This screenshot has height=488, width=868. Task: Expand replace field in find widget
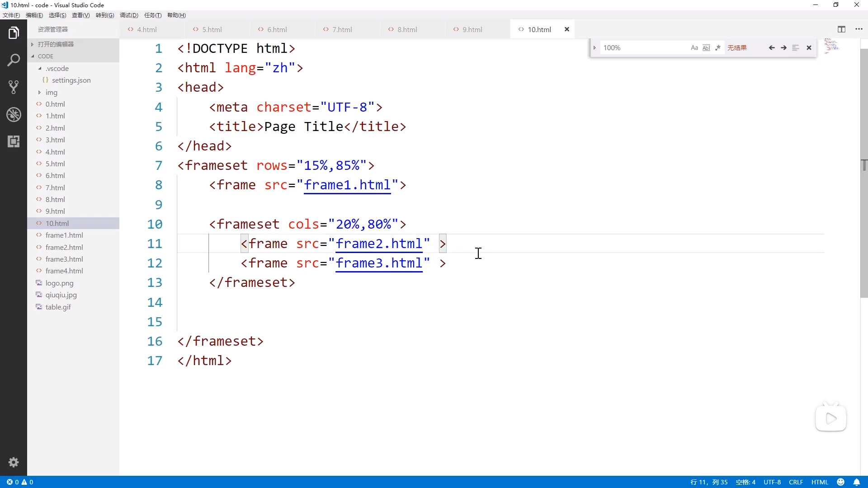click(594, 48)
